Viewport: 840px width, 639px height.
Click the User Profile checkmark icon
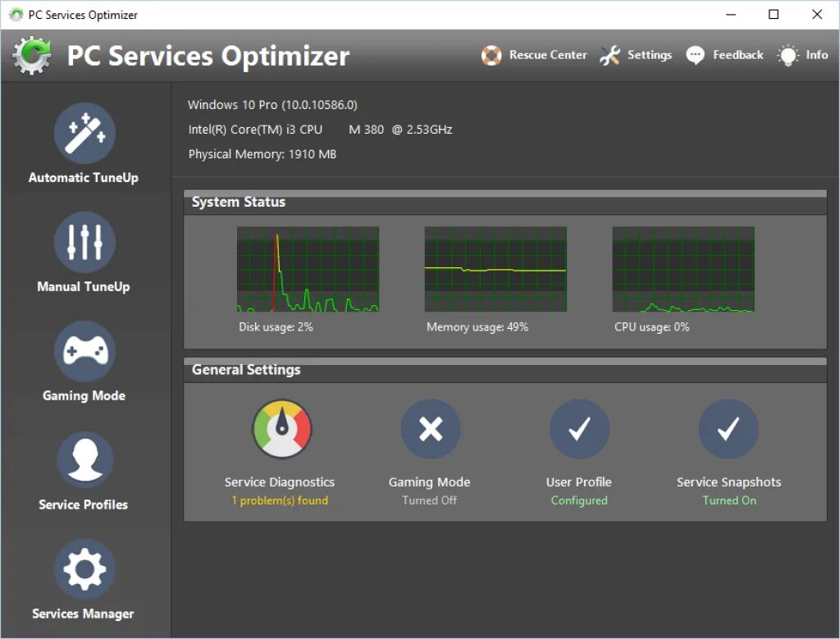tap(579, 428)
